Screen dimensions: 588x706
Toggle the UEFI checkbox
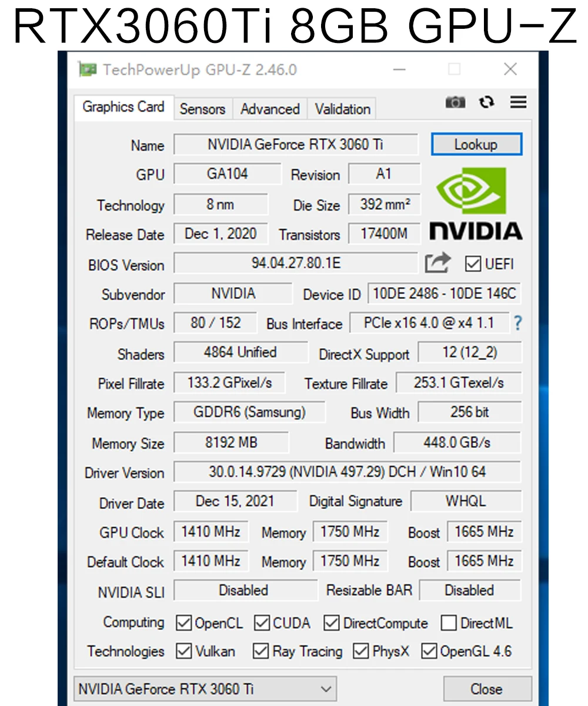tap(473, 264)
